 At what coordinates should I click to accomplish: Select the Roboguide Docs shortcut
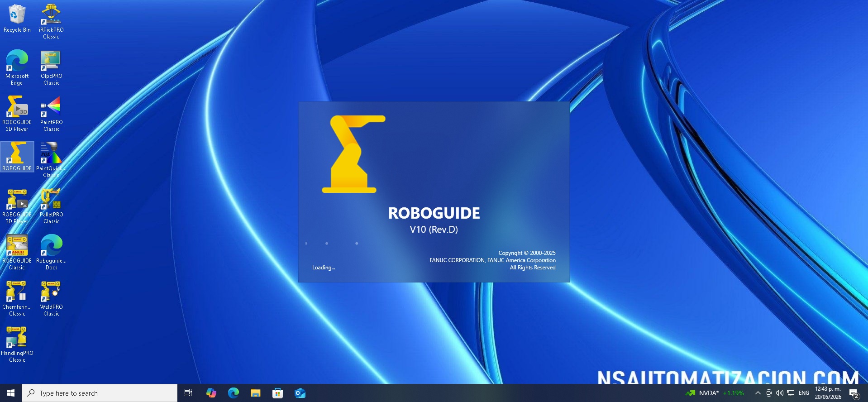pyautogui.click(x=51, y=252)
